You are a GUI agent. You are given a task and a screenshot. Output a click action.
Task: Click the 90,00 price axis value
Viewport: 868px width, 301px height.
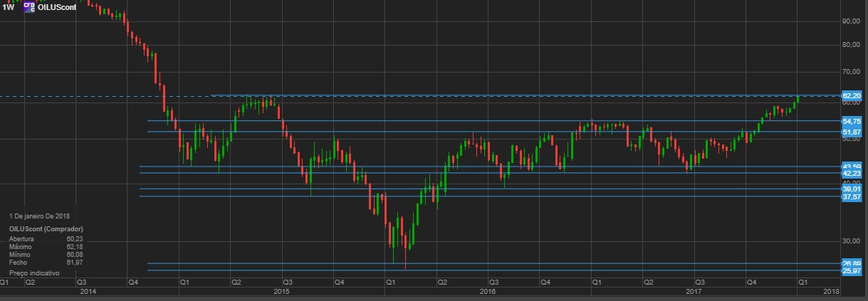click(852, 21)
